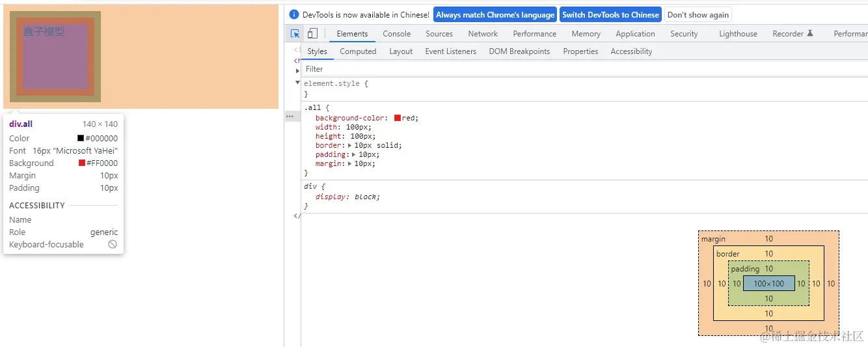Click the border-top 10 value in box model
Screen dimensions: 868x347
(x=769, y=254)
